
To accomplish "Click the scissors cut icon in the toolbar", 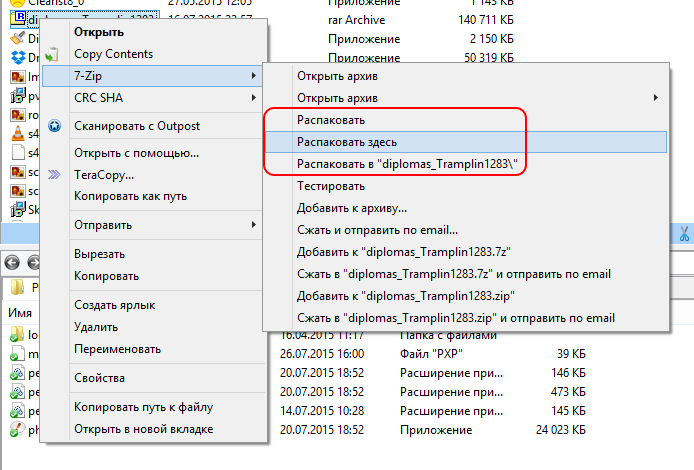I will pos(684,234).
